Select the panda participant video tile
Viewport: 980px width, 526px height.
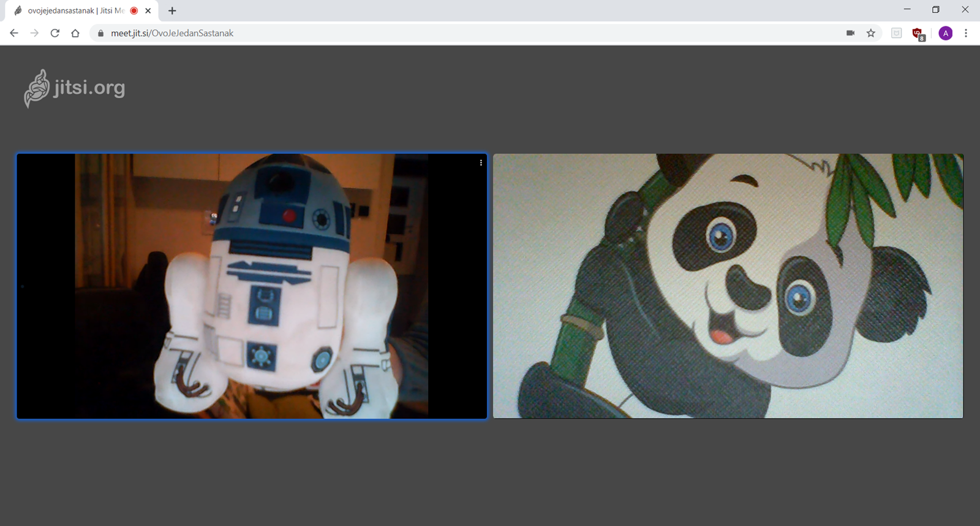point(728,286)
